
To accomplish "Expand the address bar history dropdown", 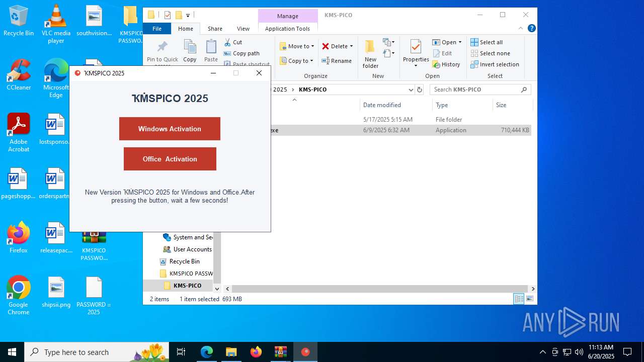I will point(411,89).
